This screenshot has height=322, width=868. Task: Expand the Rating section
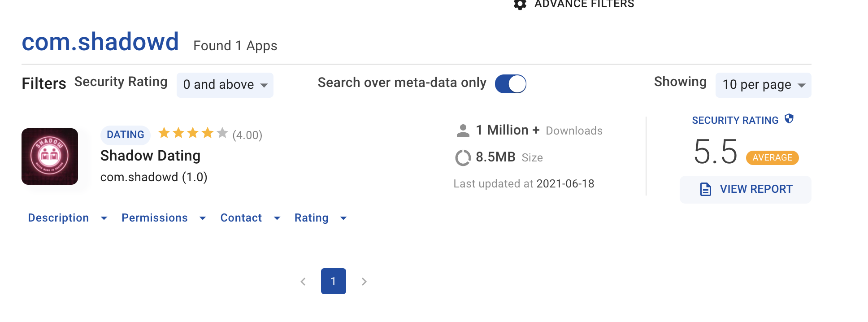(321, 218)
